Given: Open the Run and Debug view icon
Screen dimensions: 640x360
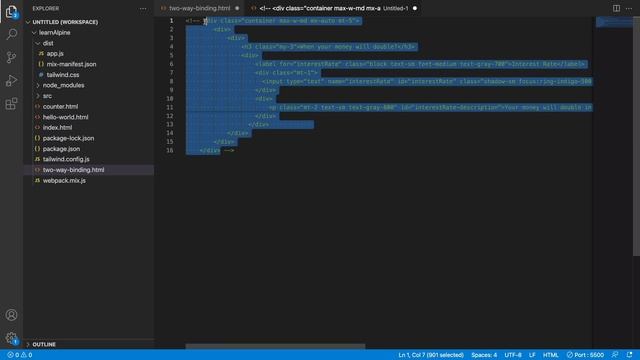Looking at the screenshot, I should [x=11, y=80].
